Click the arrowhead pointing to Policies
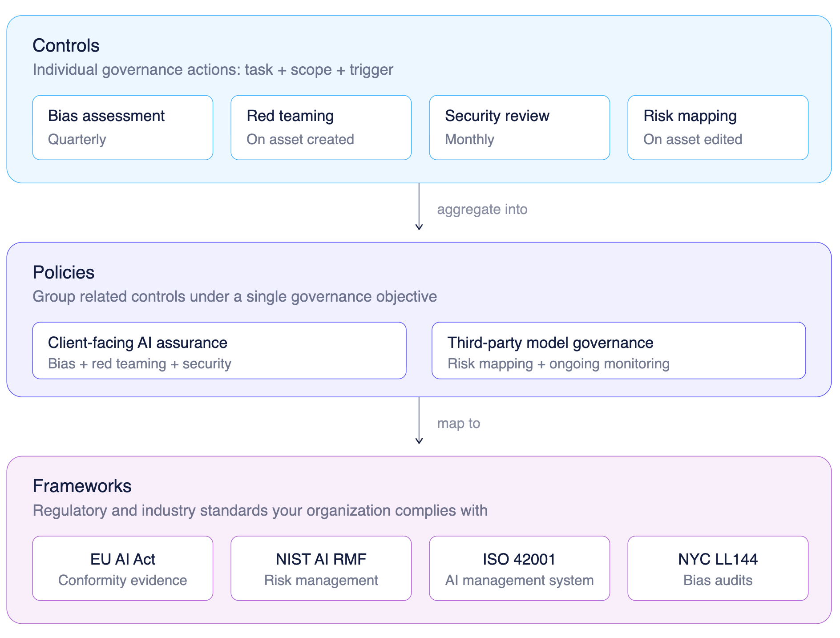The image size is (840, 638). coord(419,227)
